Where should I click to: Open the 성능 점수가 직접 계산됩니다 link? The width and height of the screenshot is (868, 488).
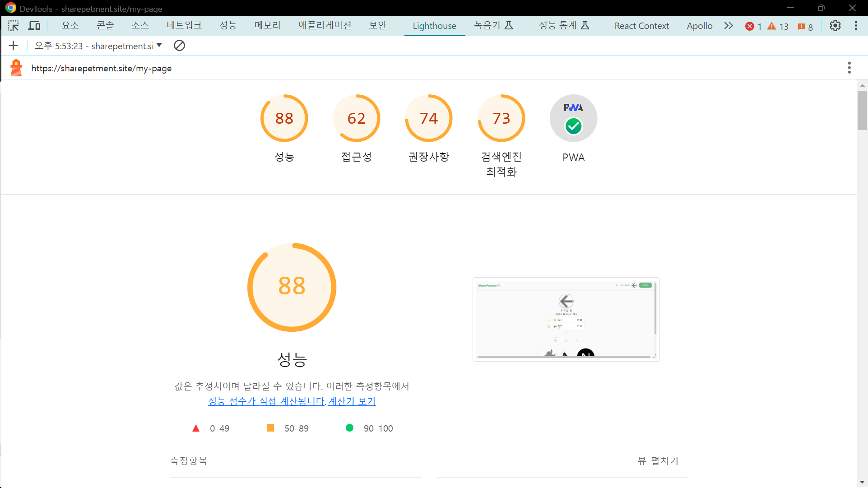tap(267, 401)
